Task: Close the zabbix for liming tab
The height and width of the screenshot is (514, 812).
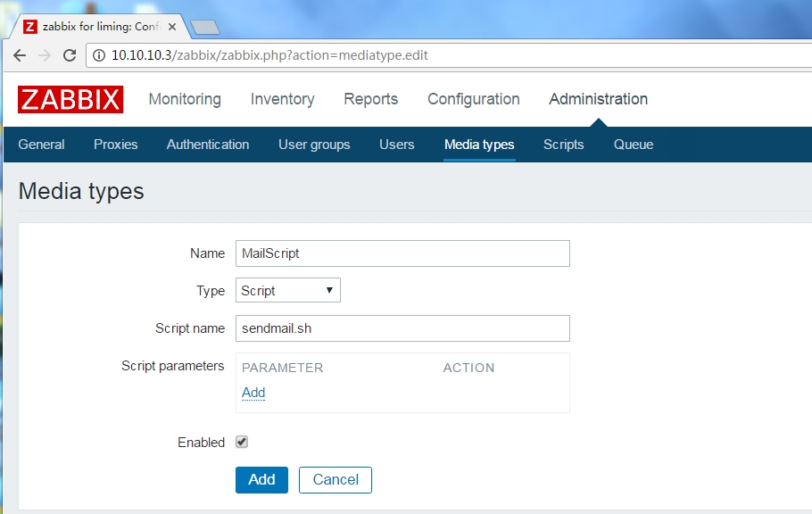Action: point(172,27)
